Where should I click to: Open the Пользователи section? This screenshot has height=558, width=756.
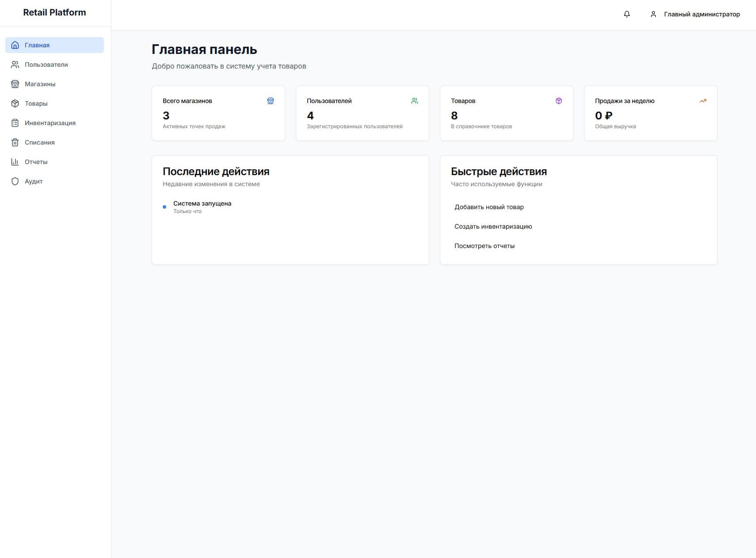pos(46,65)
